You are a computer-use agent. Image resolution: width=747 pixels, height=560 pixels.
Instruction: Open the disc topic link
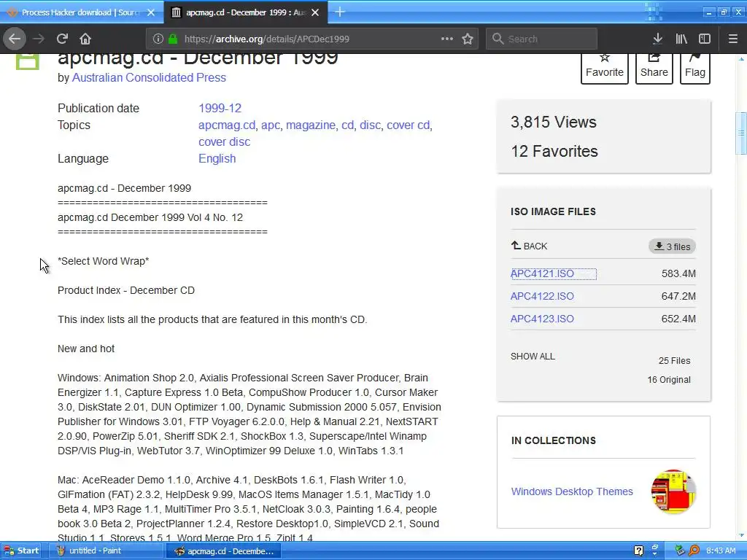pos(370,125)
